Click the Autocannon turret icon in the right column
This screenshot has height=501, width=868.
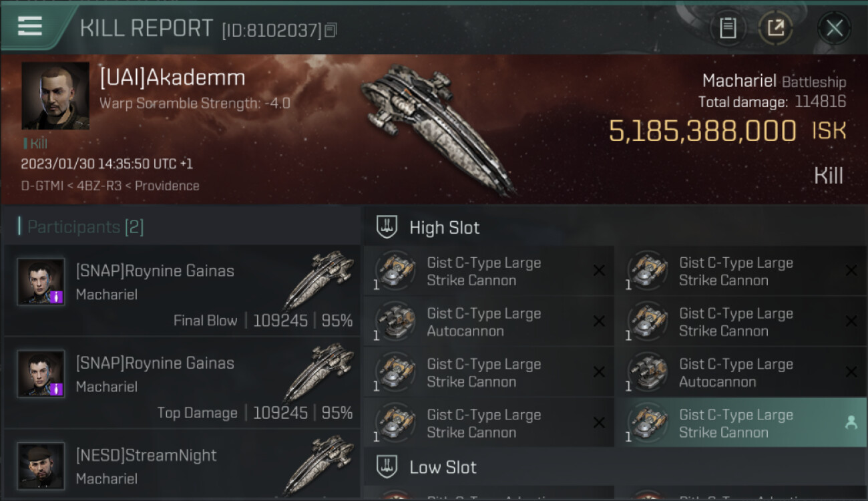[x=647, y=373]
